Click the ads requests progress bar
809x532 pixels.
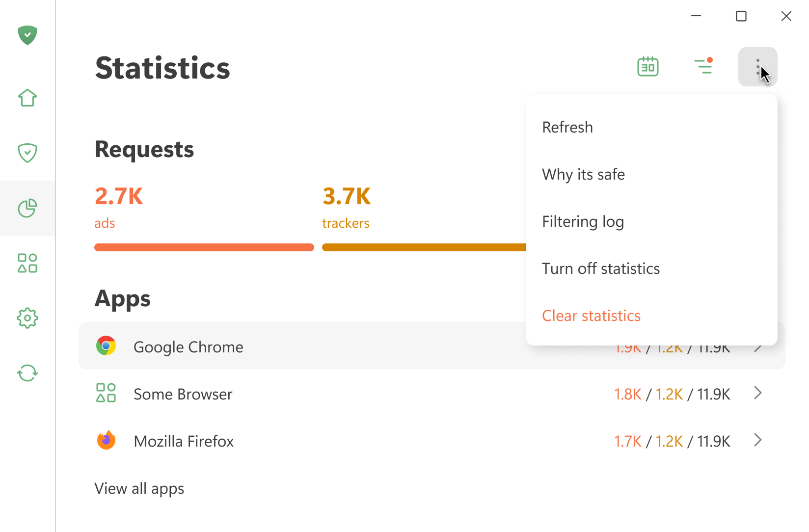tap(204, 247)
